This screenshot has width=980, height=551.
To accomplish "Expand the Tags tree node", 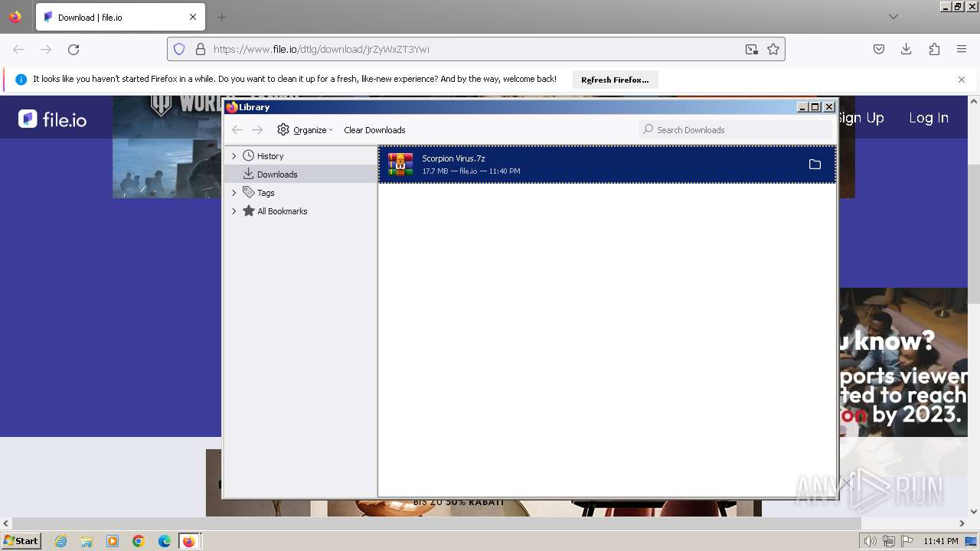I will 234,193.
